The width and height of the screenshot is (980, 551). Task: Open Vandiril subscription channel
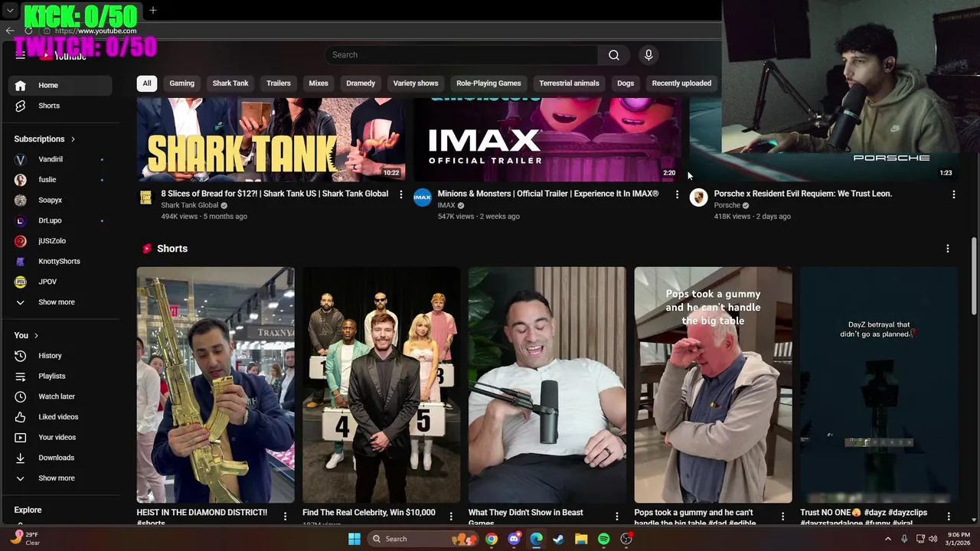pyautogui.click(x=60, y=159)
